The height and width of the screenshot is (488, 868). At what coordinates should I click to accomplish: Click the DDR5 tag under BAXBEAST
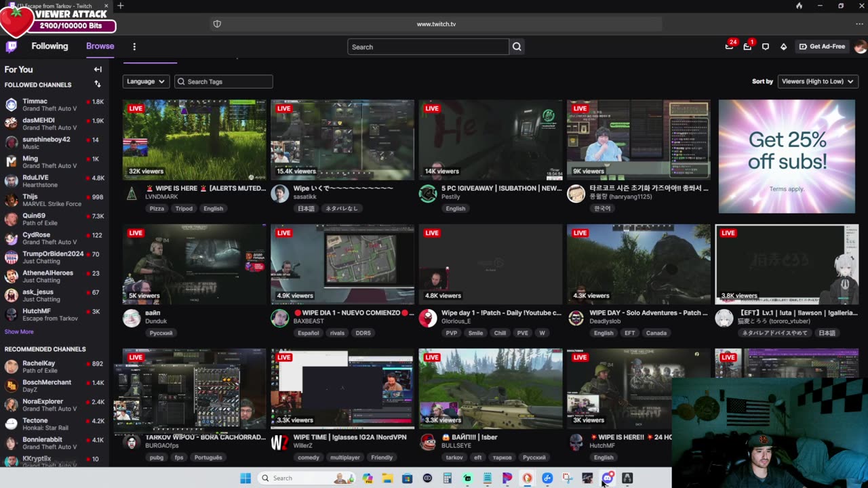click(x=363, y=333)
